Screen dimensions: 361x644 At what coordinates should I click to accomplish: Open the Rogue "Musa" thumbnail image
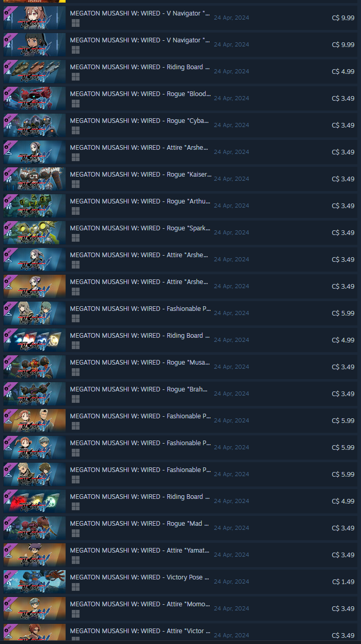click(35, 367)
